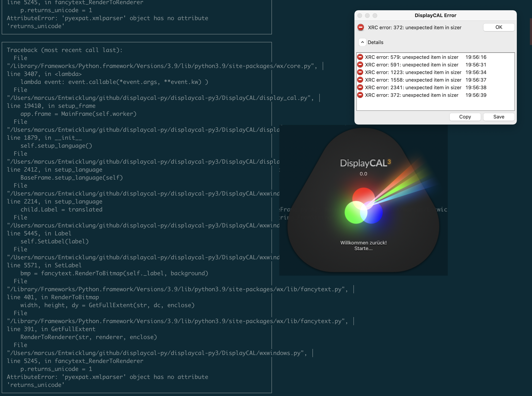The height and width of the screenshot is (396, 532).
Task: Click the error icon for XRC error 372 at 19:56:39
Action: (361, 95)
